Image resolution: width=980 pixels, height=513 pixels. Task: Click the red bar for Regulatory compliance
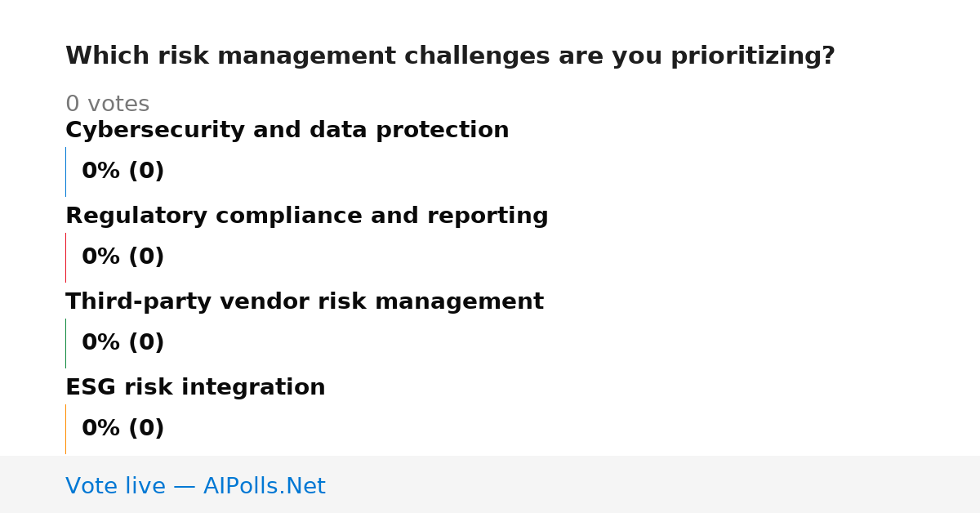(x=65, y=257)
